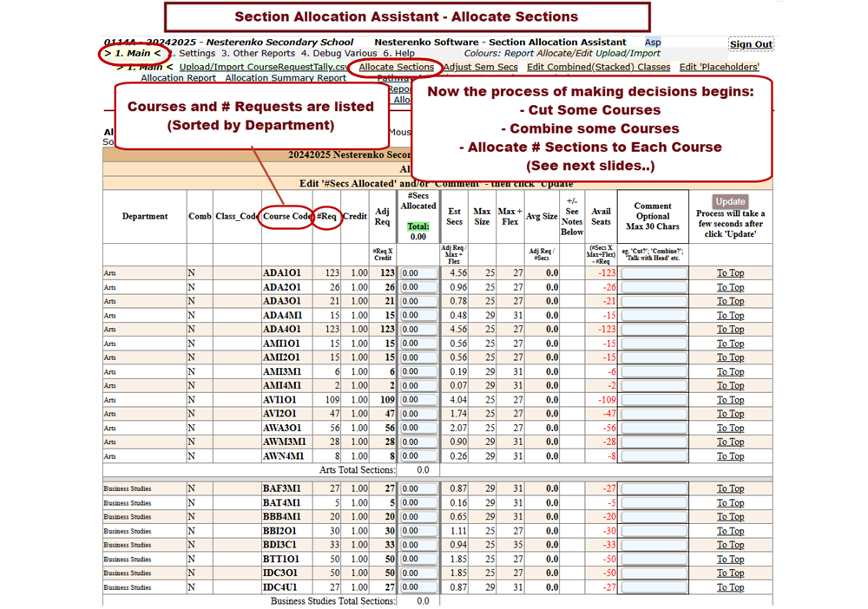Go to Adjust Sem Secs page
The image size is (868, 609).
point(480,67)
